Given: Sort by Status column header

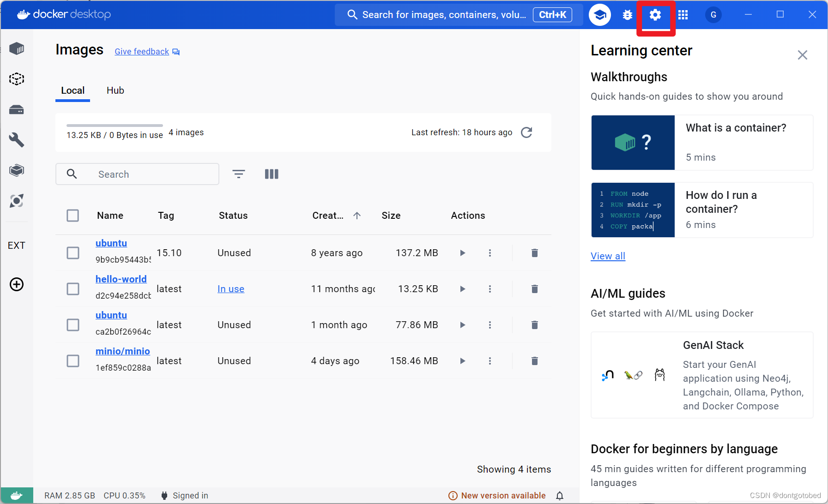Looking at the screenshot, I should pyautogui.click(x=233, y=216).
